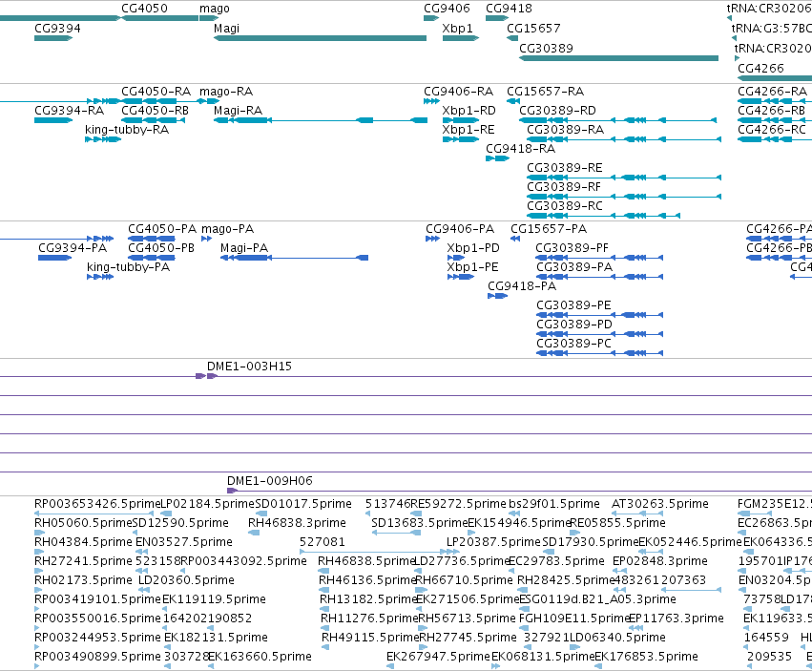Select the mago gene label
Screen dimensions: 812x671
coord(215,9)
